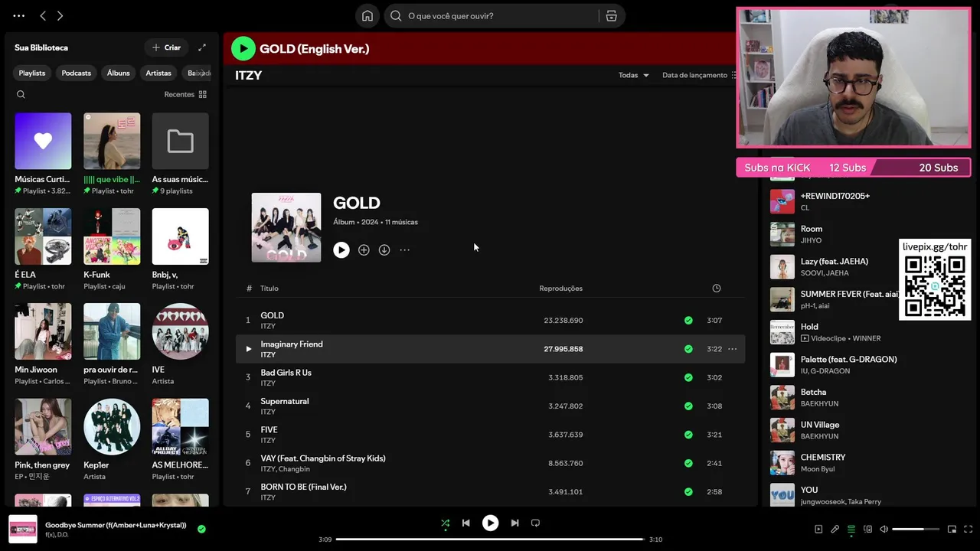Click the Criar button
Screen dimensions: 980x551
tap(167, 47)
